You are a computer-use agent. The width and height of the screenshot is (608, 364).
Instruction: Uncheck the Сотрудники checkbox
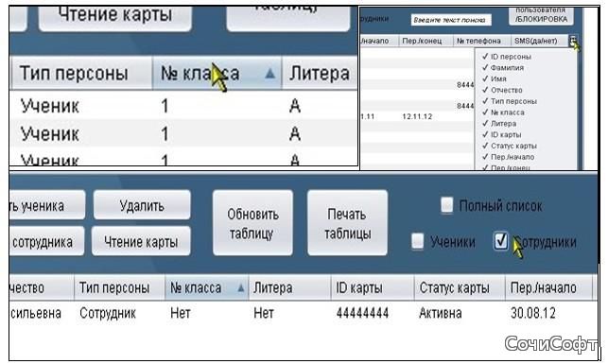coord(501,241)
